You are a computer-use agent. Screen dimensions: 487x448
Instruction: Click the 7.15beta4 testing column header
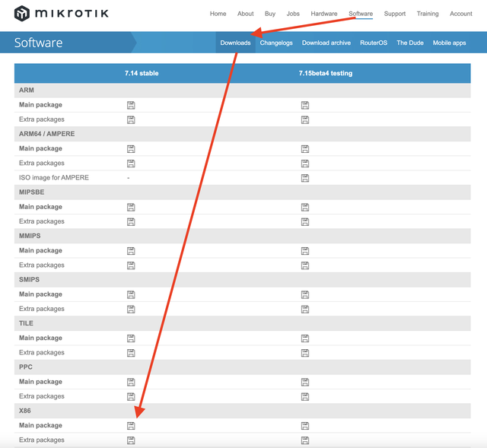coord(326,73)
